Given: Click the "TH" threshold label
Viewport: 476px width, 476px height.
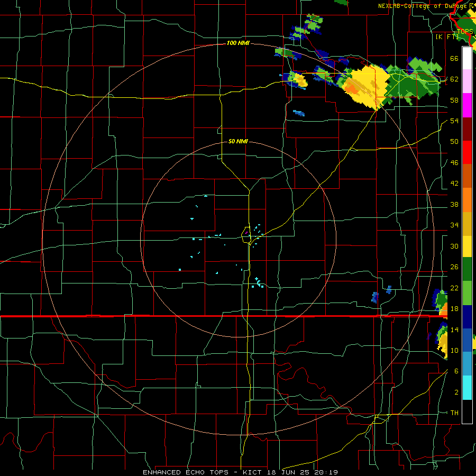Looking at the screenshot, I should [454, 413].
